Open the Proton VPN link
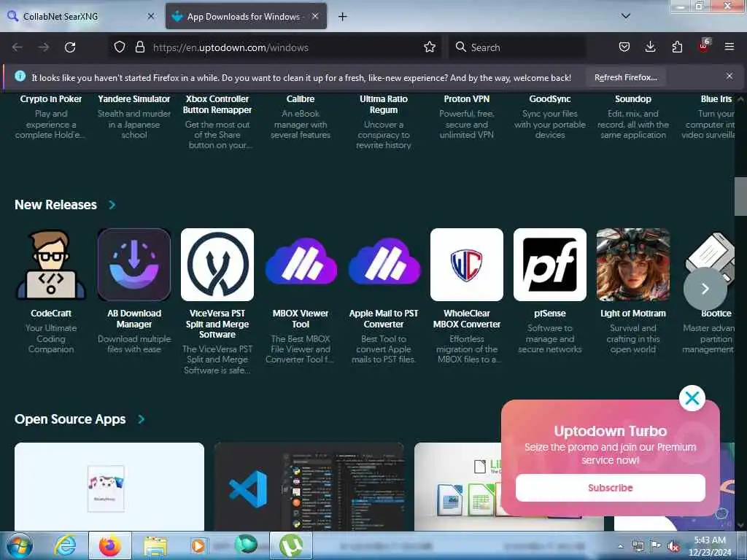Screen dimensions: 747x560 click(x=467, y=99)
